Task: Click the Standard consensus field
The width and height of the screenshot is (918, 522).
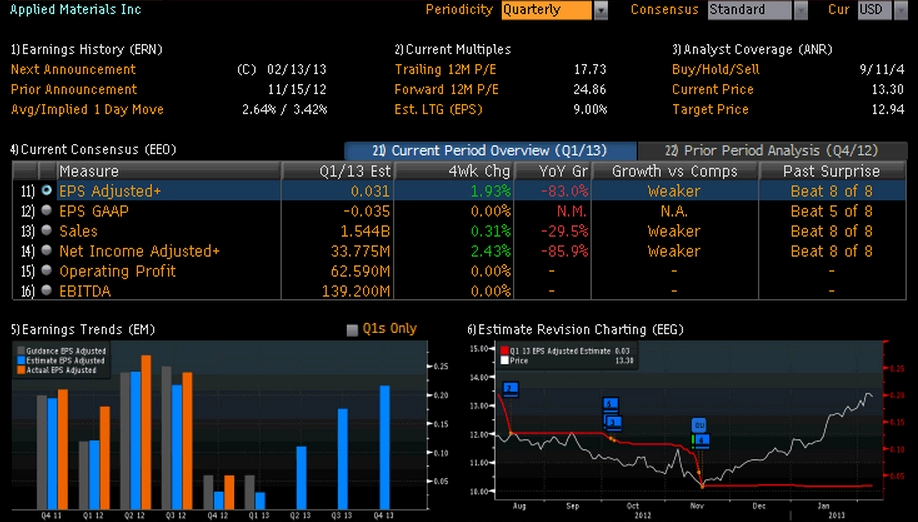Action: pos(750,10)
